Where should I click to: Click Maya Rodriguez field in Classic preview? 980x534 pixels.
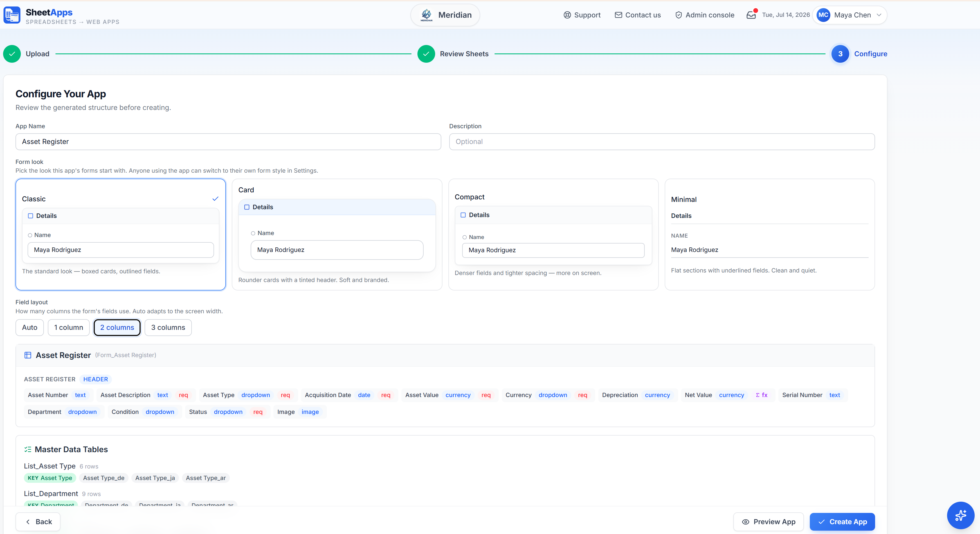(x=121, y=249)
